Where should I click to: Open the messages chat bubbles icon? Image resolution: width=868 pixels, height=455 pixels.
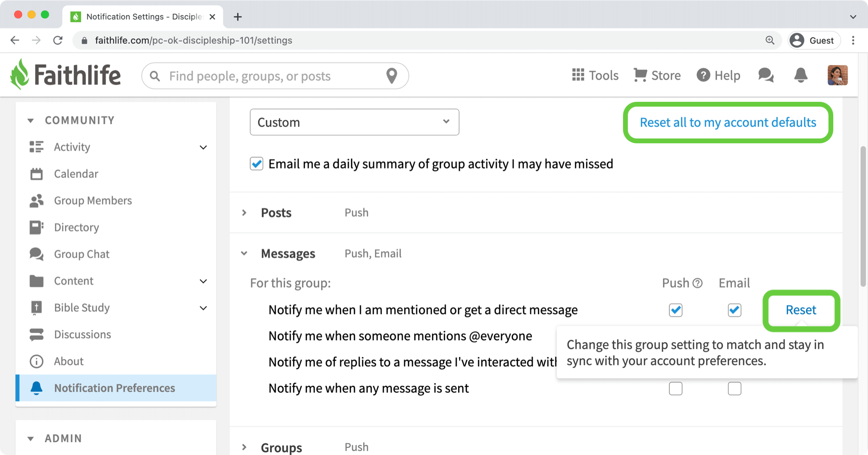click(x=766, y=75)
